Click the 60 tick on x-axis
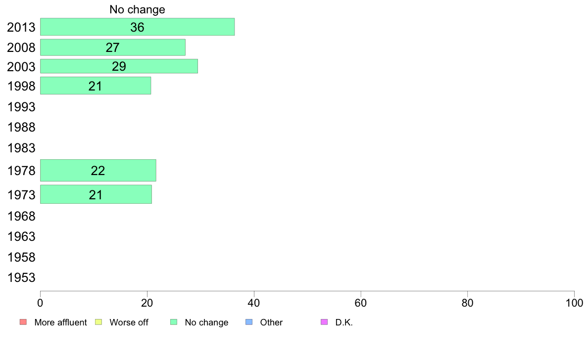This screenshot has height=364, width=588. pos(361,303)
